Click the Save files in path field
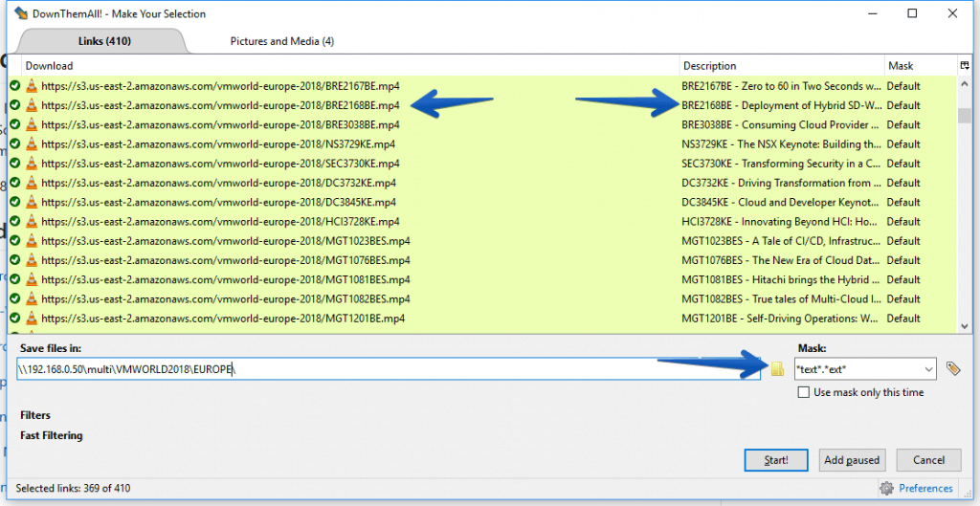 pyautogui.click(x=383, y=369)
